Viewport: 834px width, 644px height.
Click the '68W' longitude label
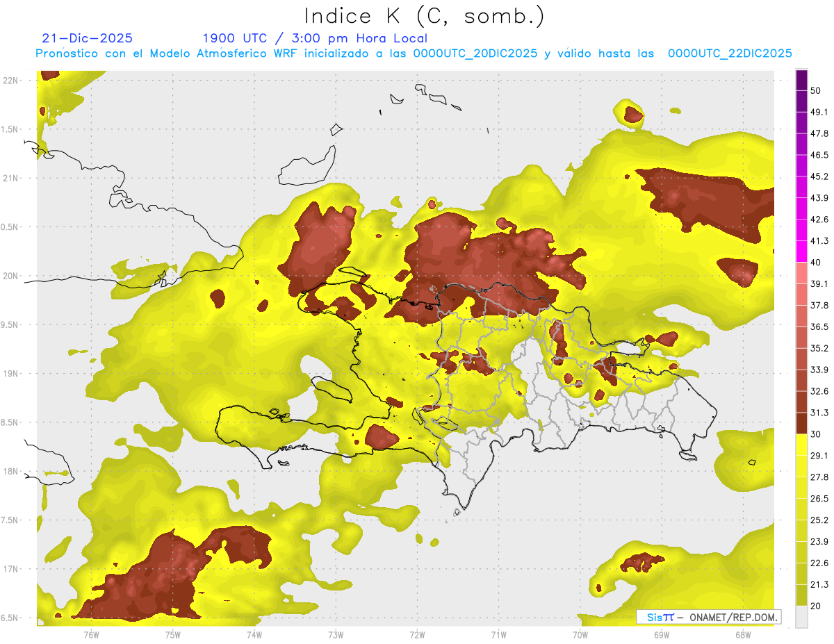pos(743,635)
